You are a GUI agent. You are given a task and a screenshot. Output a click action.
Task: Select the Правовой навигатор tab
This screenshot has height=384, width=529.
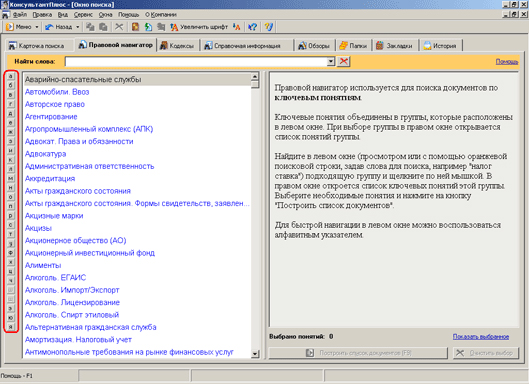coord(116,45)
